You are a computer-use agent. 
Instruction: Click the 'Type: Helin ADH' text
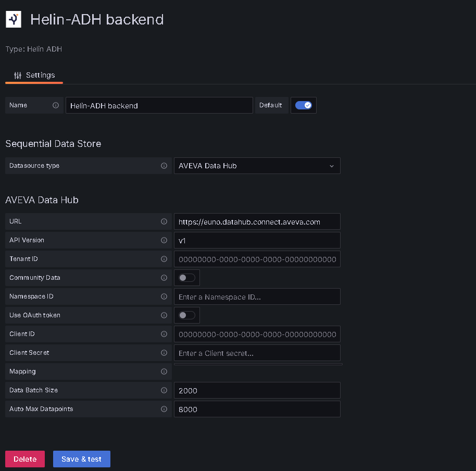click(34, 49)
